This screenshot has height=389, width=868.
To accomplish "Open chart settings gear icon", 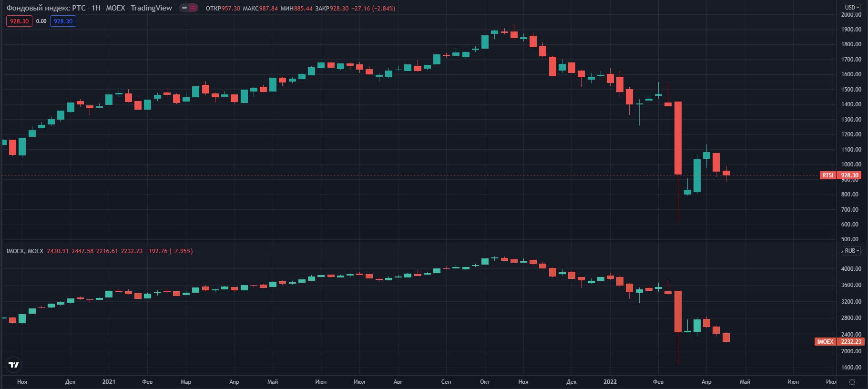I will [x=852, y=382].
